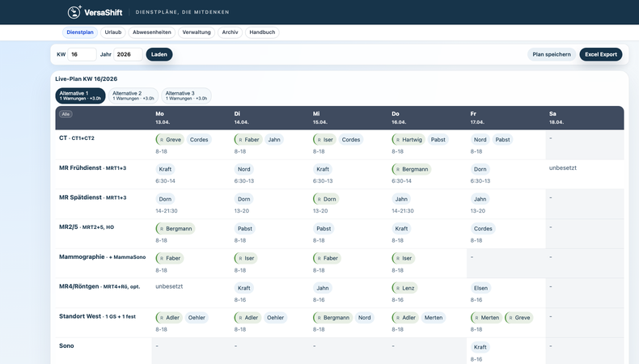This screenshot has height=364, width=639.
Task: Open the Handbuch tab
Action: coord(262,32)
